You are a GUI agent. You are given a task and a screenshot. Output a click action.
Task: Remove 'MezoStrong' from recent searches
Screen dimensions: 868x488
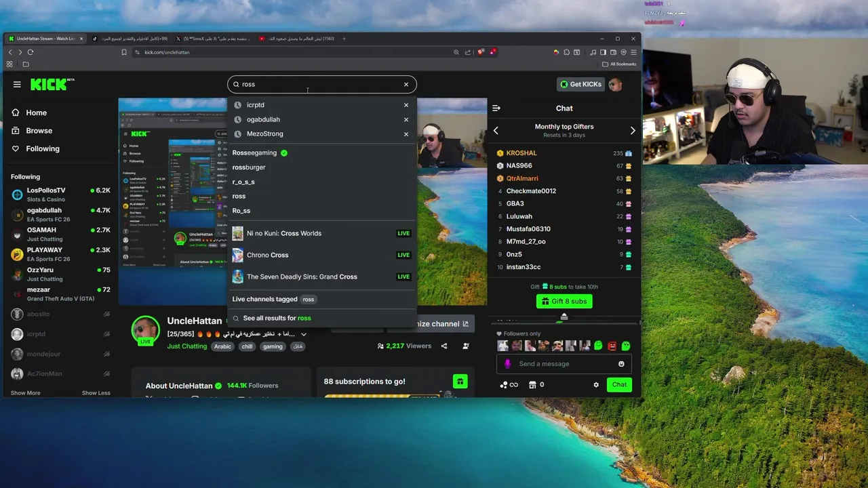406,134
